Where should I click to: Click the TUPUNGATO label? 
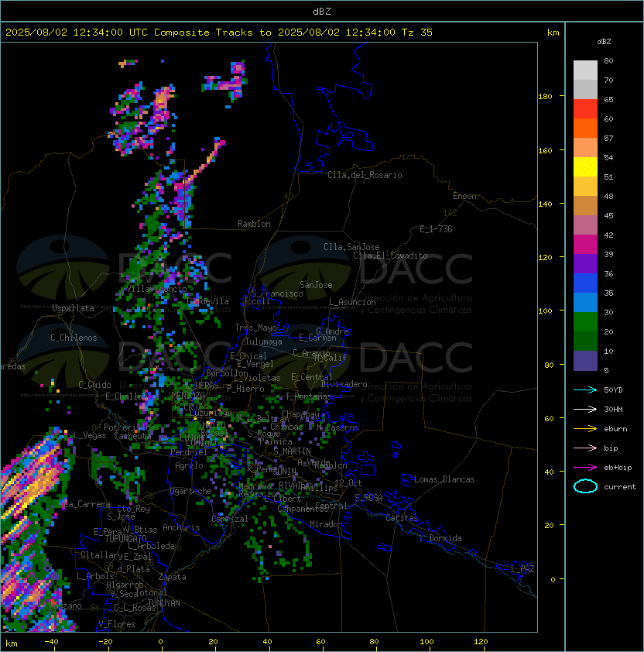click(x=125, y=538)
